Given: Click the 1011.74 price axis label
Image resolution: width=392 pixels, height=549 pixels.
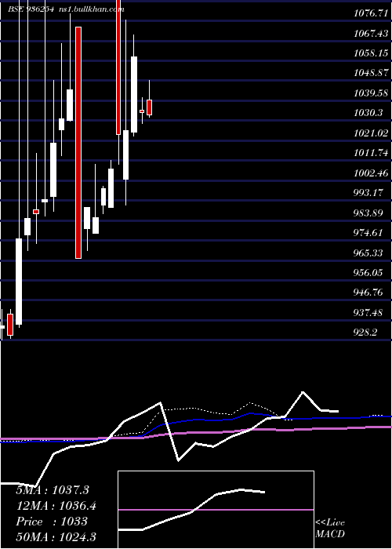Looking at the screenshot, I should [x=371, y=153].
